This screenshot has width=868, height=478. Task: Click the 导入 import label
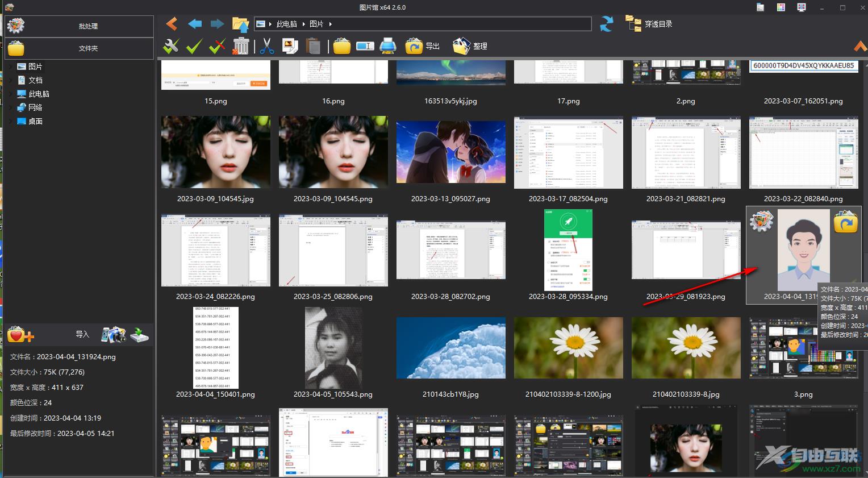82,334
